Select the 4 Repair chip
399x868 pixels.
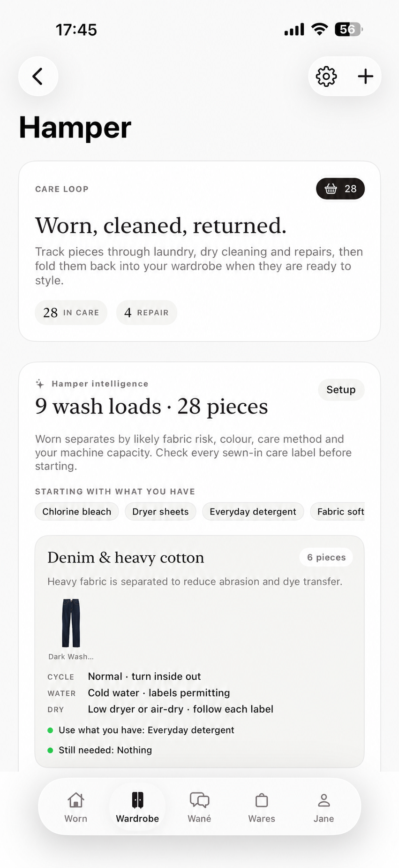point(146,313)
